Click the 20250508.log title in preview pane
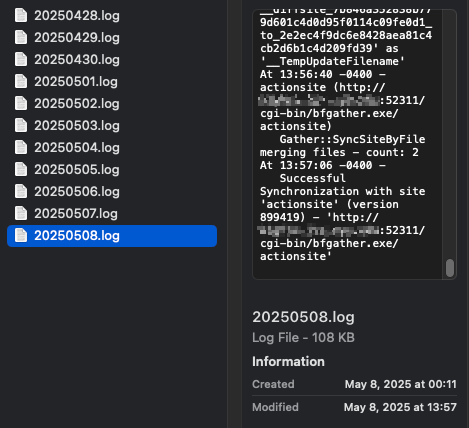 (x=303, y=317)
